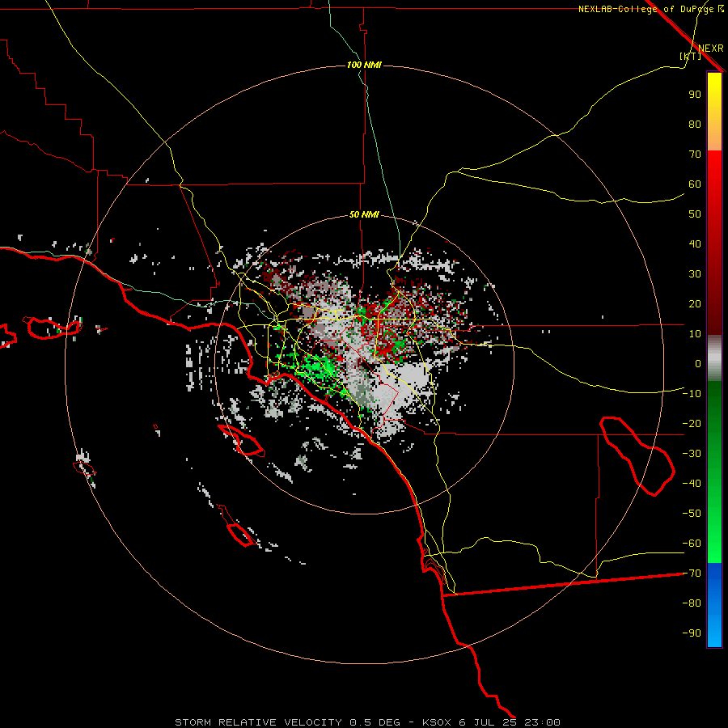This screenshot has height=728, width=728.
Task: Click the -30 value on velocity scale
Action: point(692,454)
